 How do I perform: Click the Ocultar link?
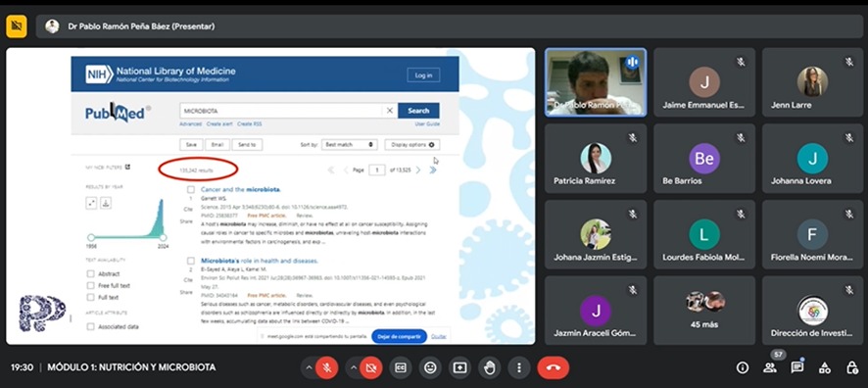tap(439, 336)
